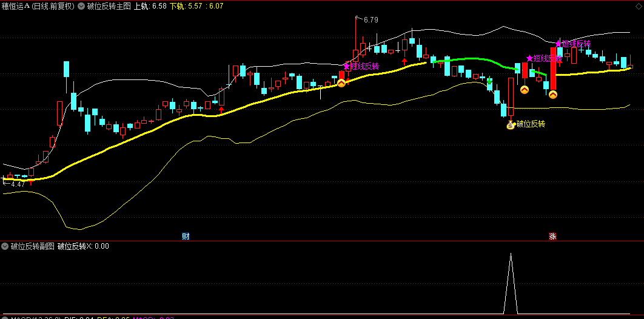Click the green down-arrow sell signal icon

489,81
